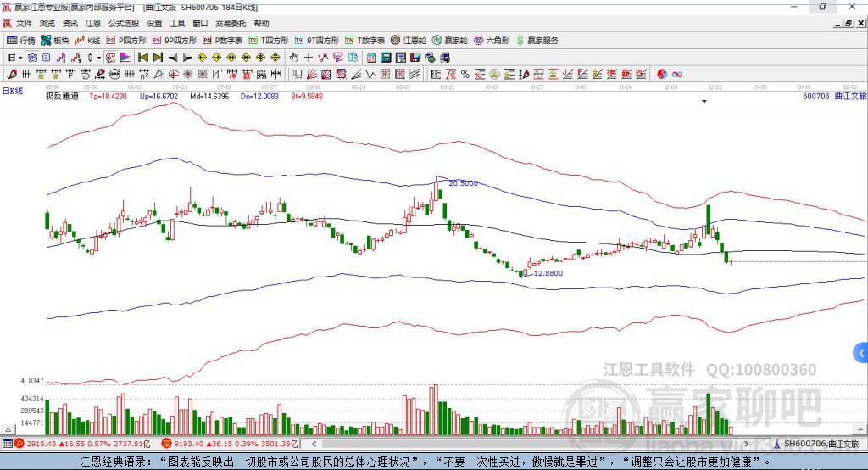This screenshot has height=470, width=868.
Task: Select the hand pan tool
Action: pyautogui.click(x=294, y=57)
